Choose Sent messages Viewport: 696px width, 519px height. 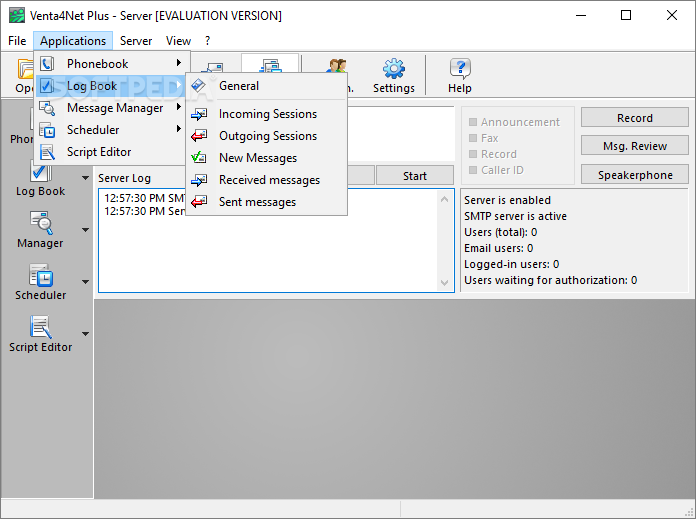pos(266,202)
